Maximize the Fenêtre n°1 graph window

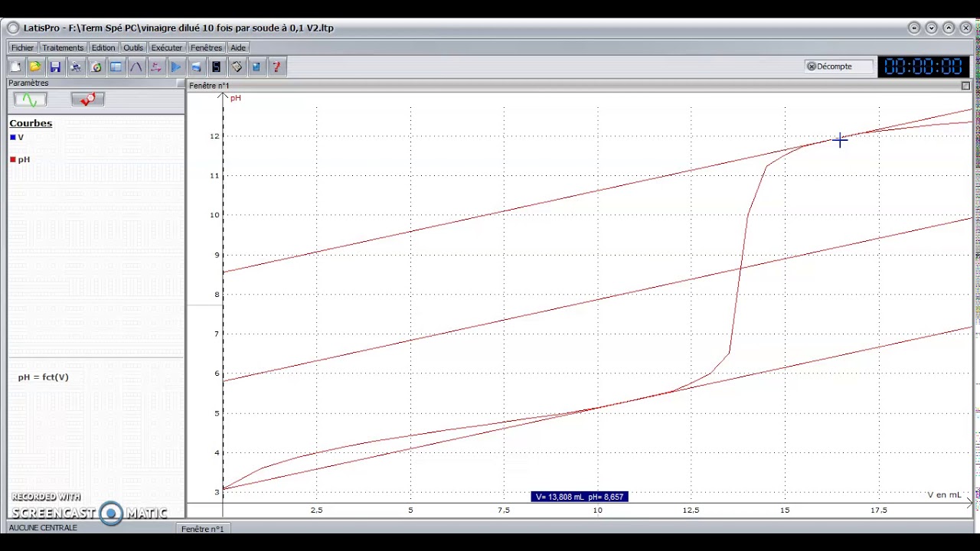pos(965,86)
